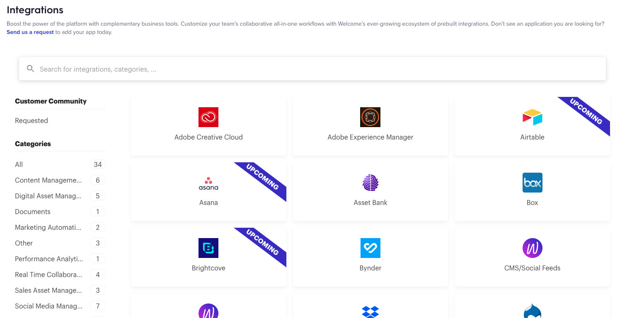Image resolution: width=644 pixels, height=318 pixels.
Task: Click the Drupal logo icon
Action: coord(533,311)
